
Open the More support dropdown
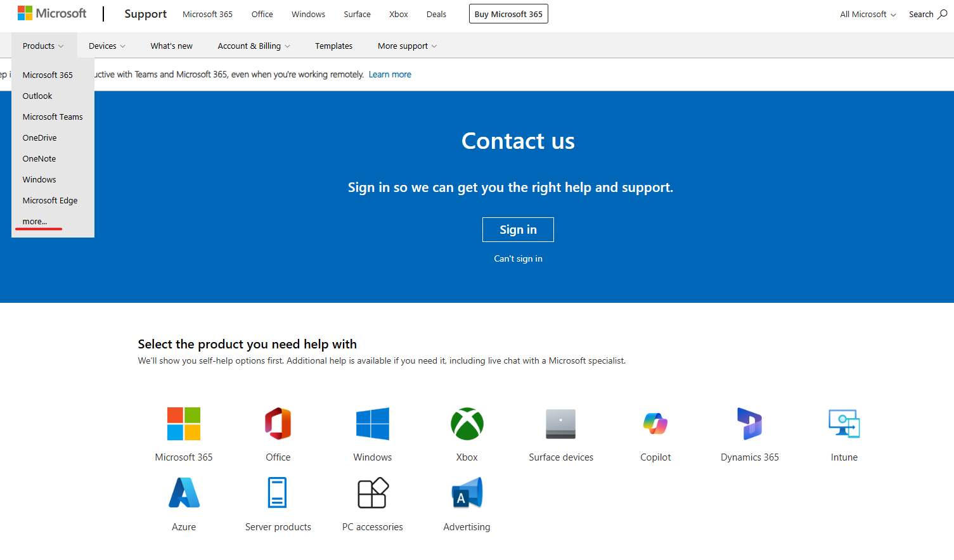[407, 46]
